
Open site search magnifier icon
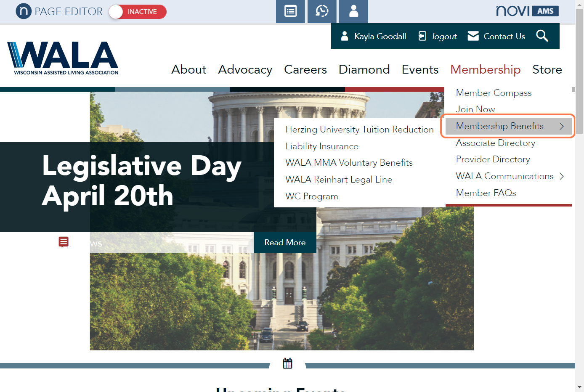[542, 36]
